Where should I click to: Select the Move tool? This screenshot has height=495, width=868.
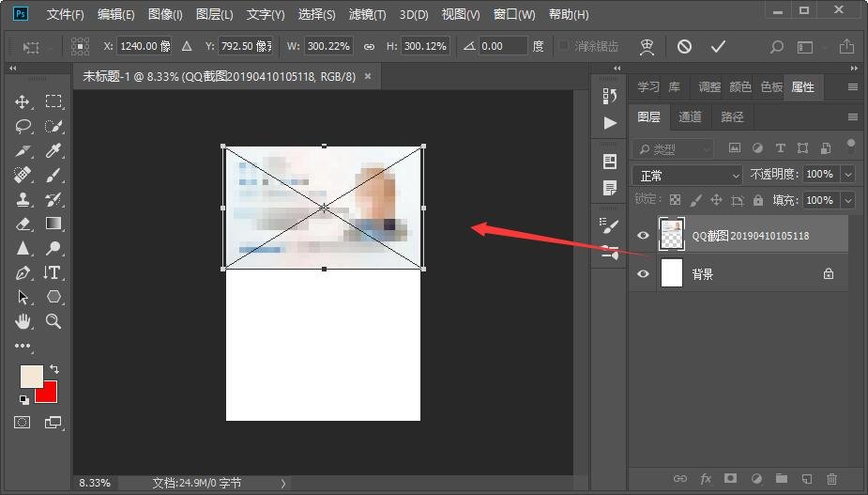pos(23,102)
